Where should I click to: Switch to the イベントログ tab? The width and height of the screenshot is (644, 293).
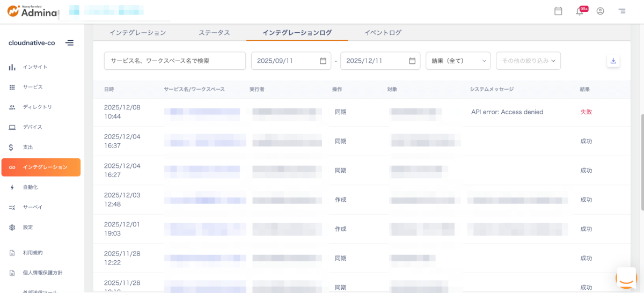pos(383,33)
